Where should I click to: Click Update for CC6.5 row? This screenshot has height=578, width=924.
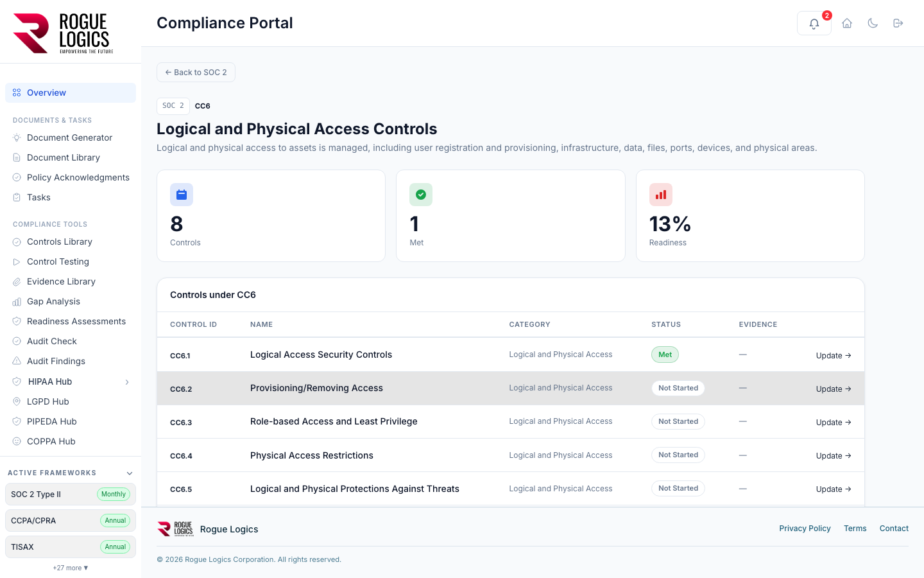click(x=834, y=489)
